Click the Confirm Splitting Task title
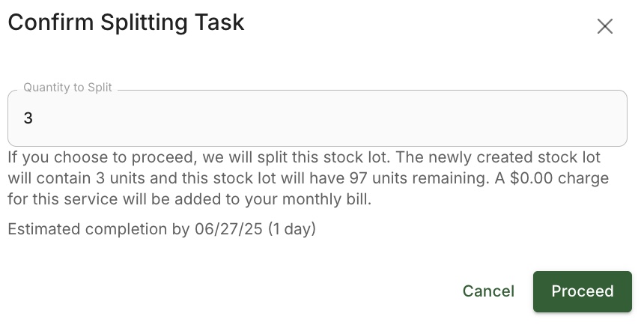Viewport: 644px width, 325px height. click(126, 22)
